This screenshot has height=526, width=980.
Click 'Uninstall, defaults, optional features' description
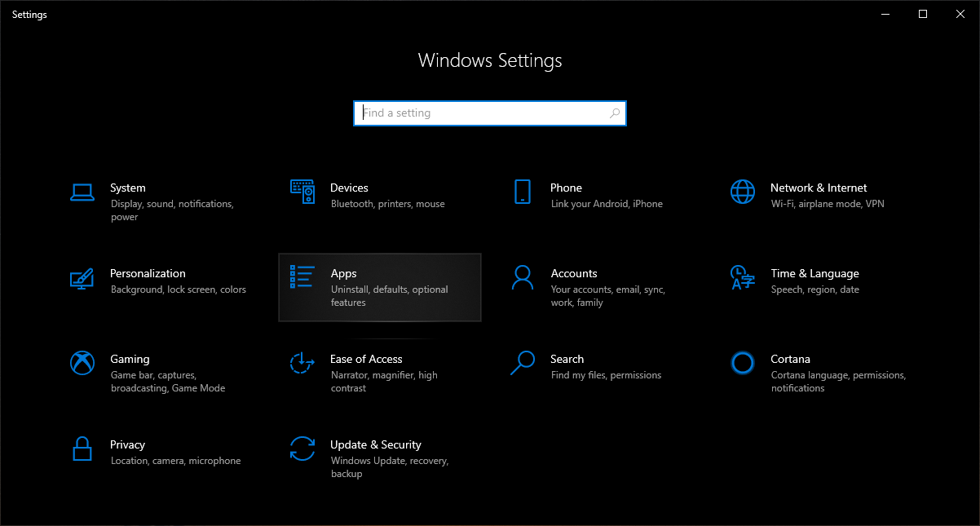pos(390,296)
